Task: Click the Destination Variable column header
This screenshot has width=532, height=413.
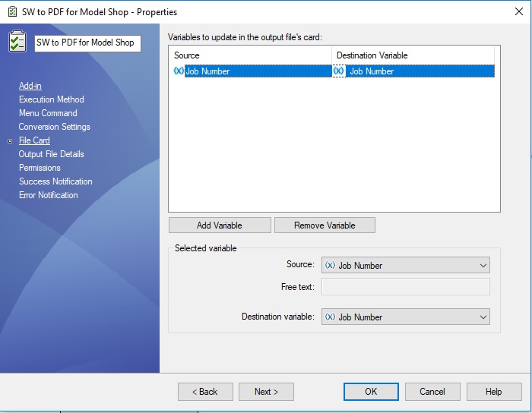Action: click(413, 55)
